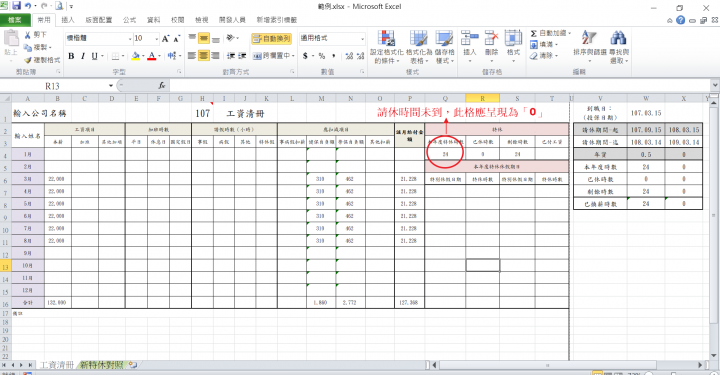
Task: Apply yellow fill color bucket
Action: [135, 56]
